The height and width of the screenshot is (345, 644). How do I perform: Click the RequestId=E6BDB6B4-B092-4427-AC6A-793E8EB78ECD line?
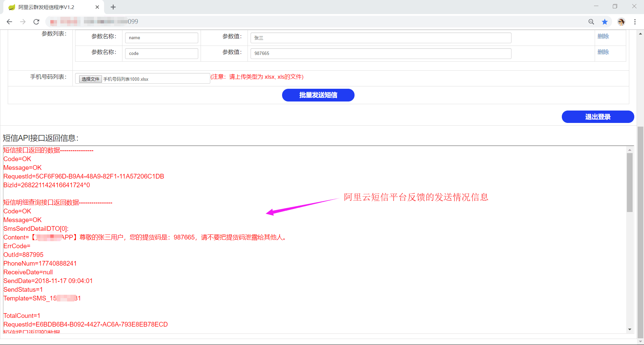tap(86, 325)
